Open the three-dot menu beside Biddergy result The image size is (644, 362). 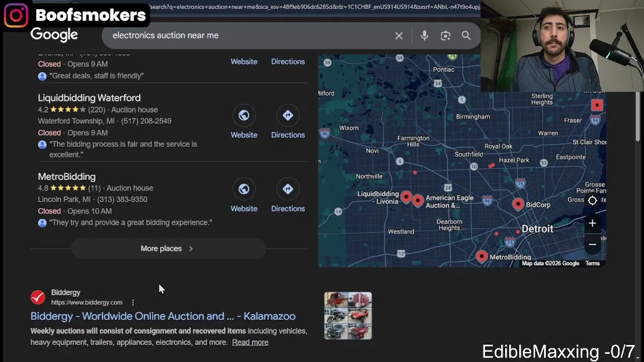pyautogui.click(x=133, y=302)
